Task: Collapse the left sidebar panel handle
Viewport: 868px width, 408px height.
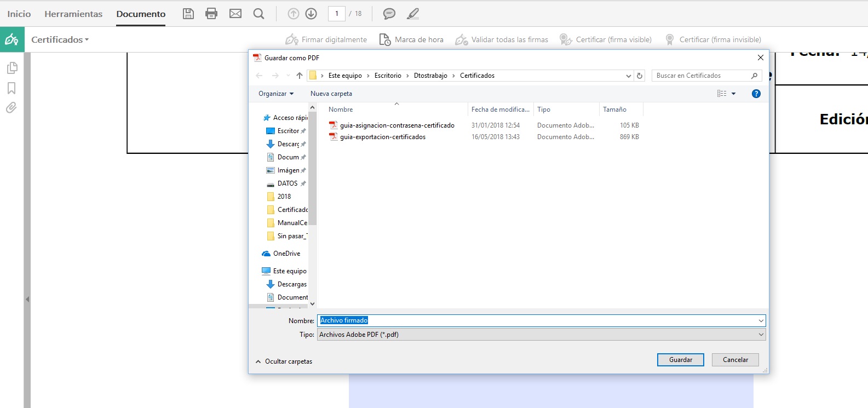Action: point(27,300)
